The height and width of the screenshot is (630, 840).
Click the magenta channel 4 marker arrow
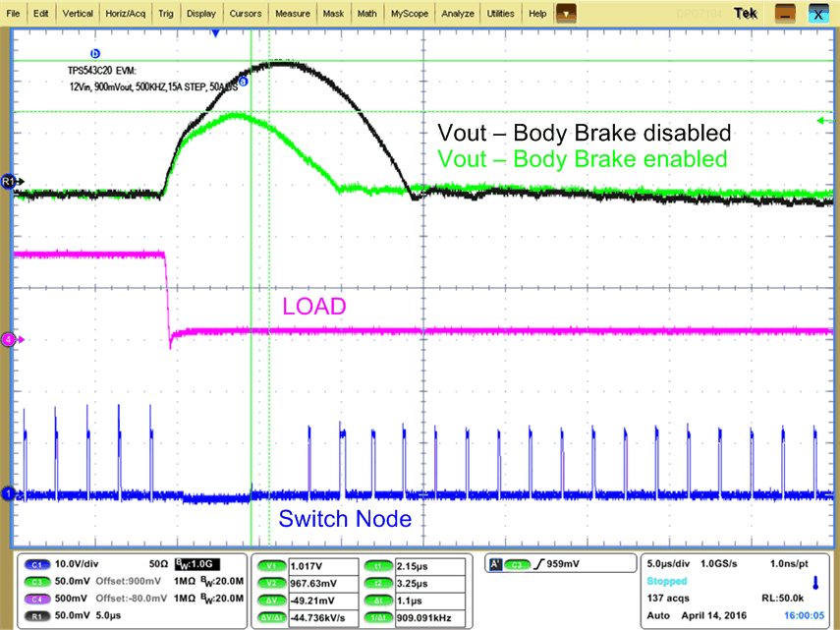pyautogui.click(x=9, y=339)
